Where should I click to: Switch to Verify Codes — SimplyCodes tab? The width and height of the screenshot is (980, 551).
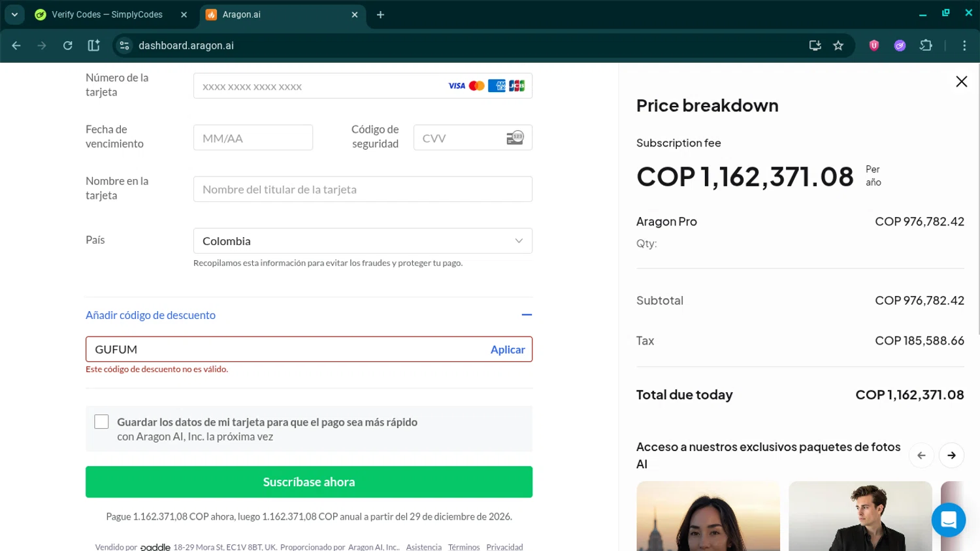[x=107, y=14]
